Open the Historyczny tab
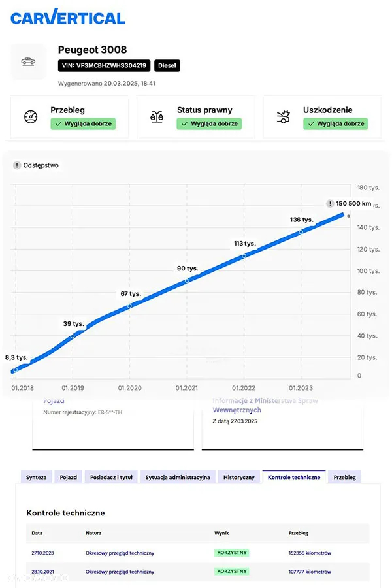Screen dimensions: 392x588 [239, 477]
